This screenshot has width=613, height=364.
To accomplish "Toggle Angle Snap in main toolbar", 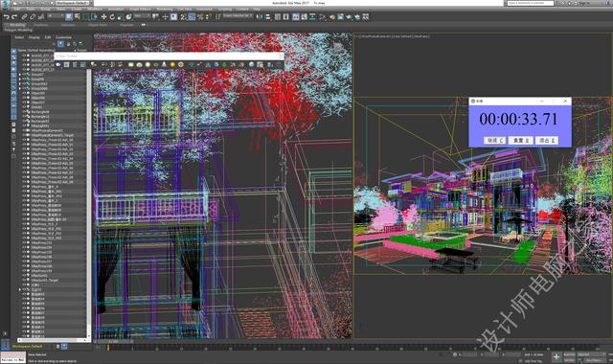I will 192,17.
